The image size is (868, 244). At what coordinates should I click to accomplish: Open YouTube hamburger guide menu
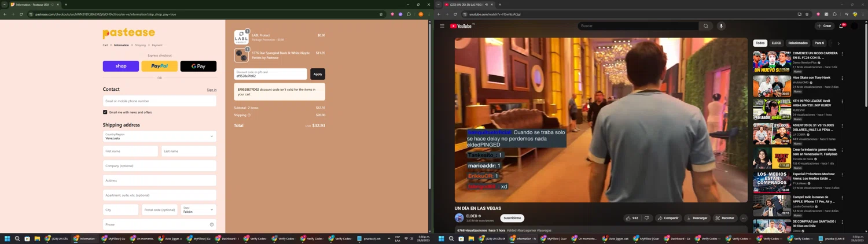(442, 26)
